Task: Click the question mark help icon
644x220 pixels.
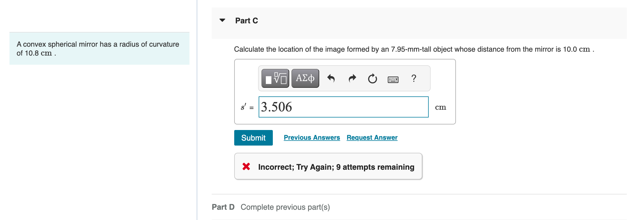Action: pyautogui.click(x=414, y=79)
